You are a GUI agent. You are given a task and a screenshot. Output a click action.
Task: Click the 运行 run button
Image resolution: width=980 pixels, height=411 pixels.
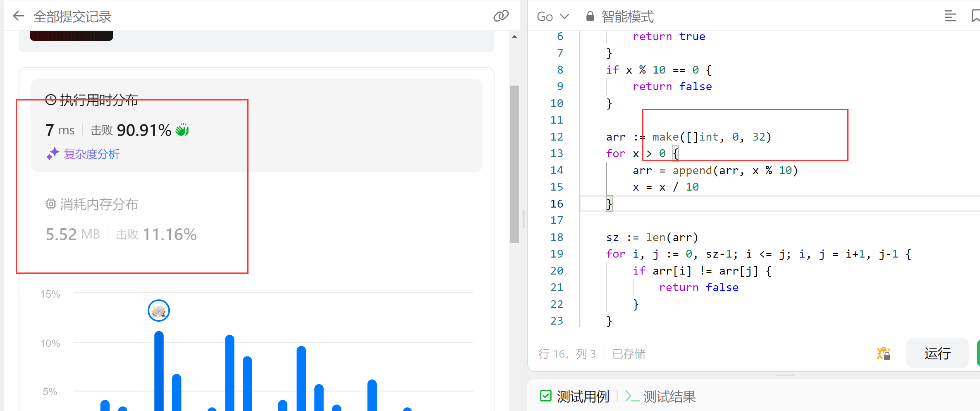(x=937, y=353)
